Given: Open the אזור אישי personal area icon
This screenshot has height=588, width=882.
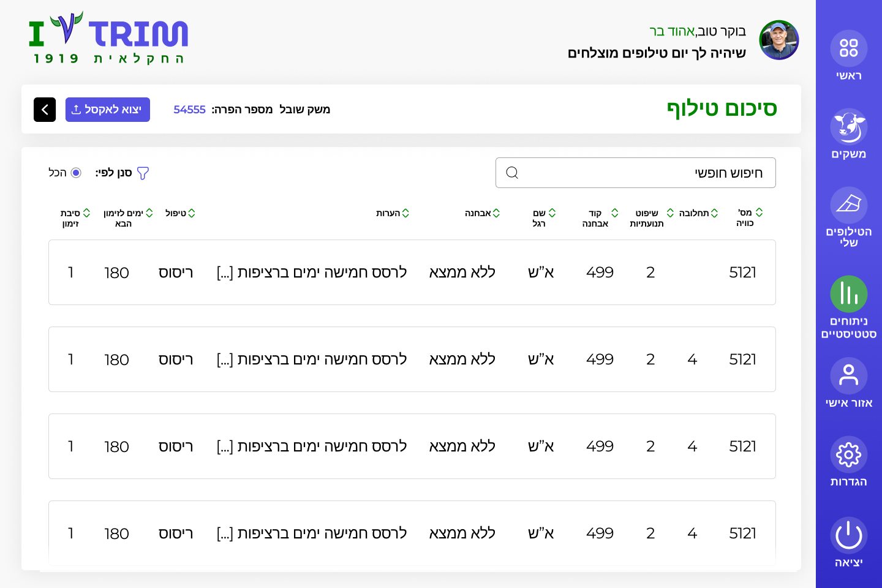Looking at the screenshot, I should click(848, 375).
